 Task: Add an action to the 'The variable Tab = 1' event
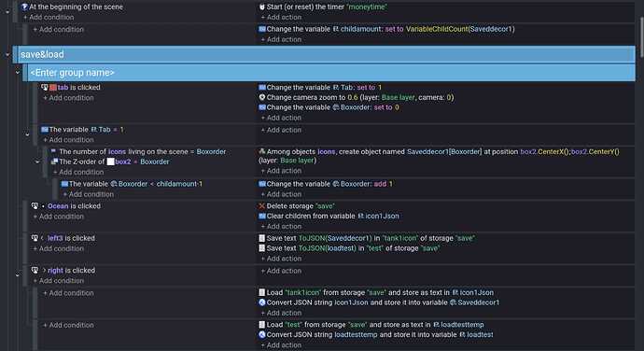[x=281, y=130]
